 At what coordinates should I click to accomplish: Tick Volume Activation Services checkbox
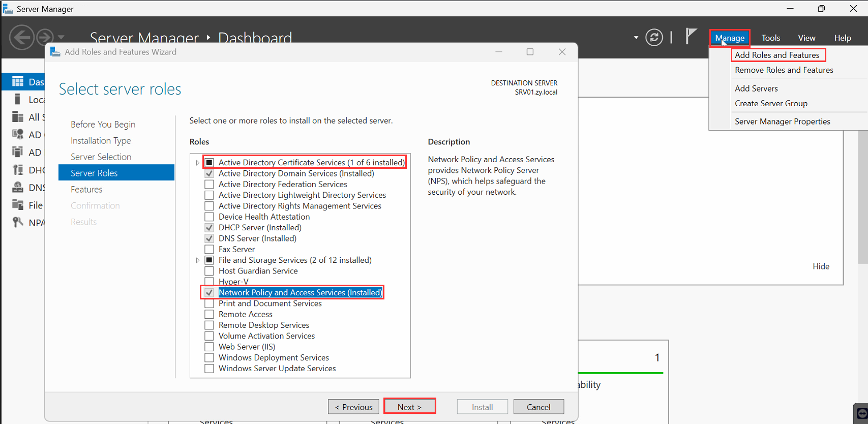pos(209,336)
